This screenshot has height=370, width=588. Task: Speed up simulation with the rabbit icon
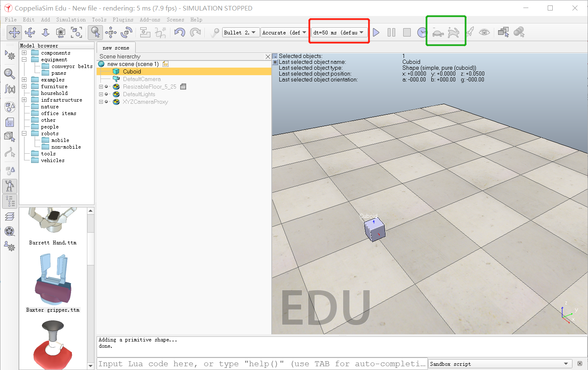(454, 32)
